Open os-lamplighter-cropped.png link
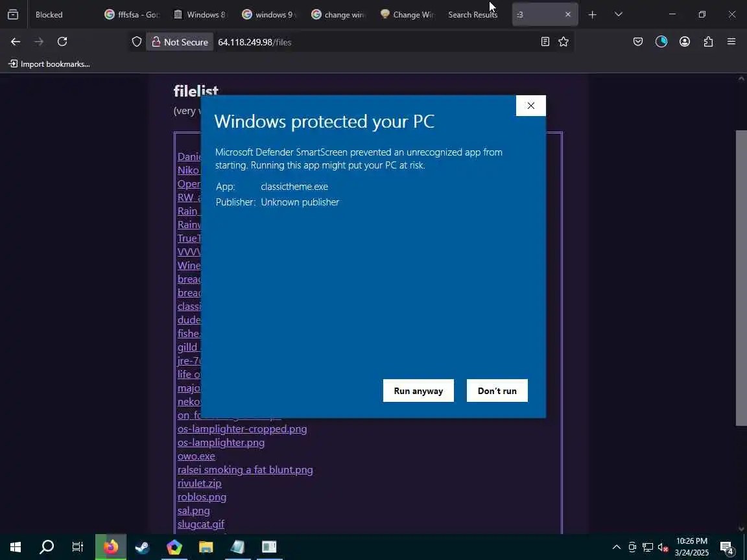This screenshot has height=560, width=747. tap(242, 428)
